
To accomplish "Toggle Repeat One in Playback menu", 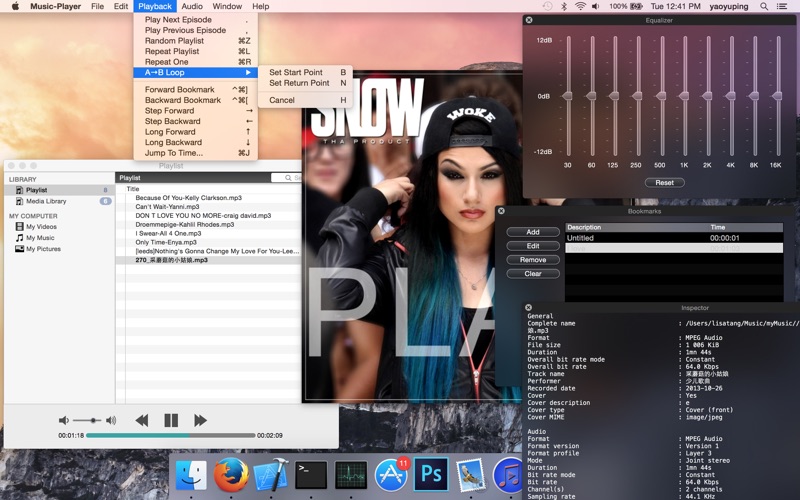I will [195, 62].
